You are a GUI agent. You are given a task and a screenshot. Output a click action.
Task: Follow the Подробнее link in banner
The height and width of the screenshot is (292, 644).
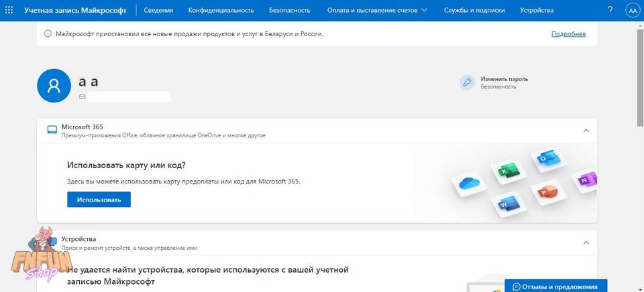(568, 34)
